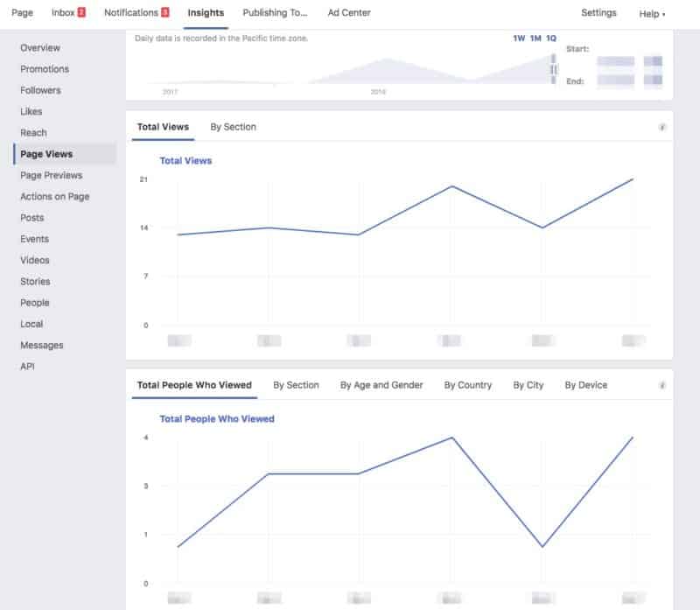Open Reach insights
The image size is (700, 610).
(33, 133)
